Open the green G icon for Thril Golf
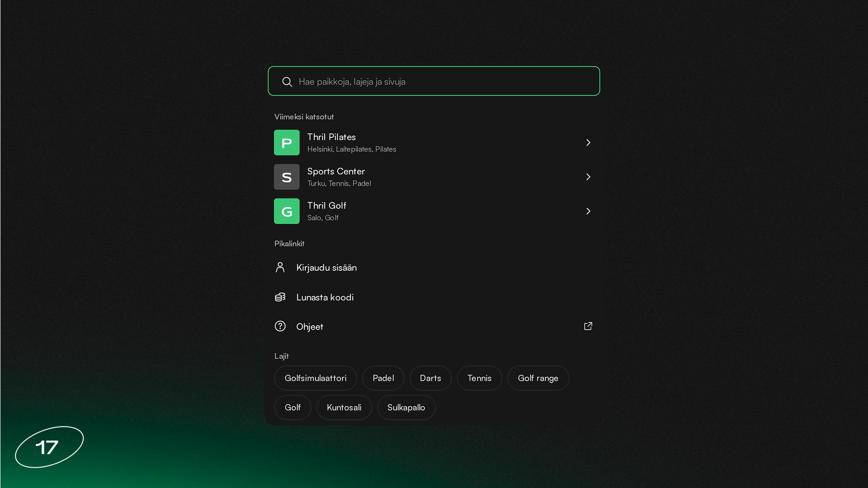Image resolution: width=868 pixels, height=488 pixels. coord(287,211)
